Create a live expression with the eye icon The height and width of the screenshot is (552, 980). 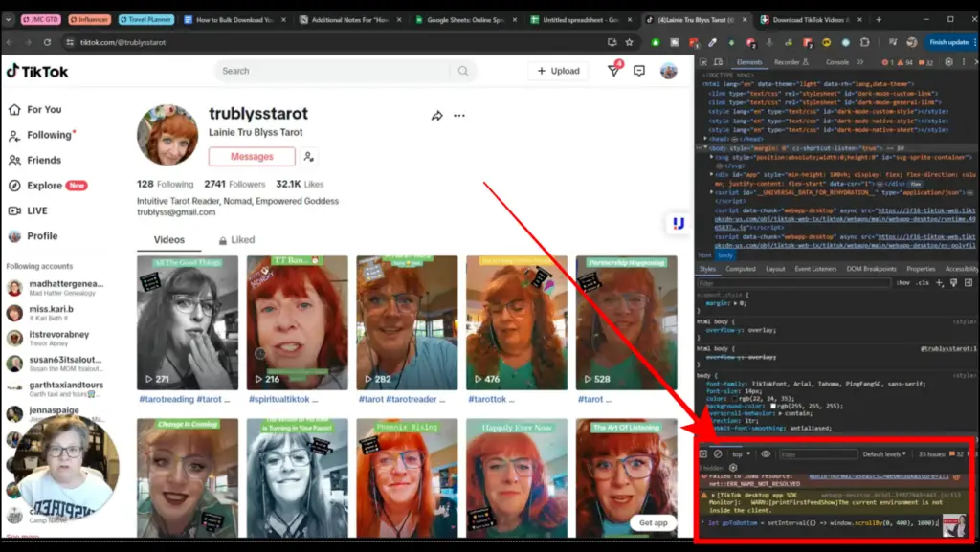pyautogui.click(x=766, y=454)
